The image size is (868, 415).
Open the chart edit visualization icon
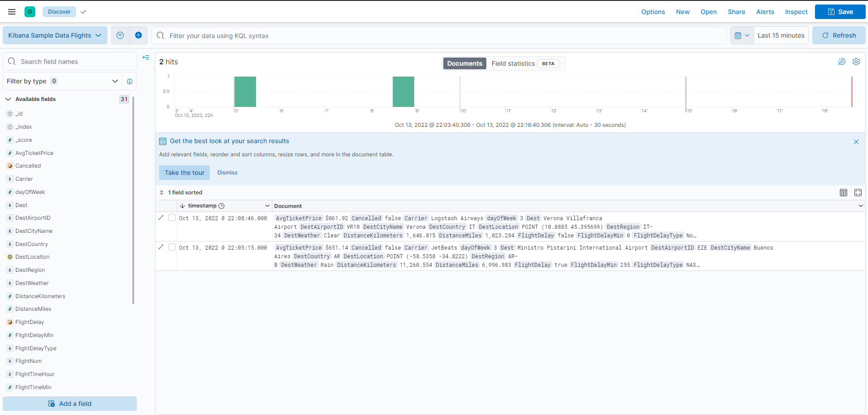click(x=842, y=62)
